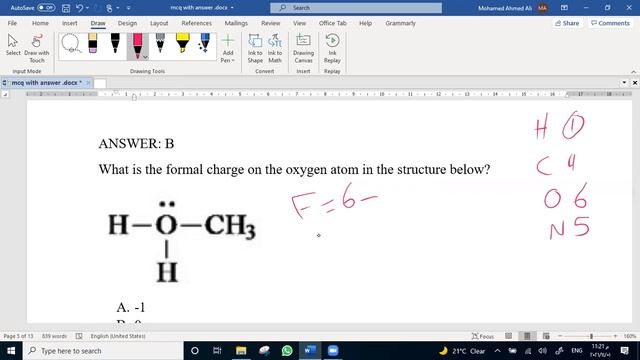Open the Grammarly tab
The height and width of the screenshot is (360, 640).
(x=400, y=23)
